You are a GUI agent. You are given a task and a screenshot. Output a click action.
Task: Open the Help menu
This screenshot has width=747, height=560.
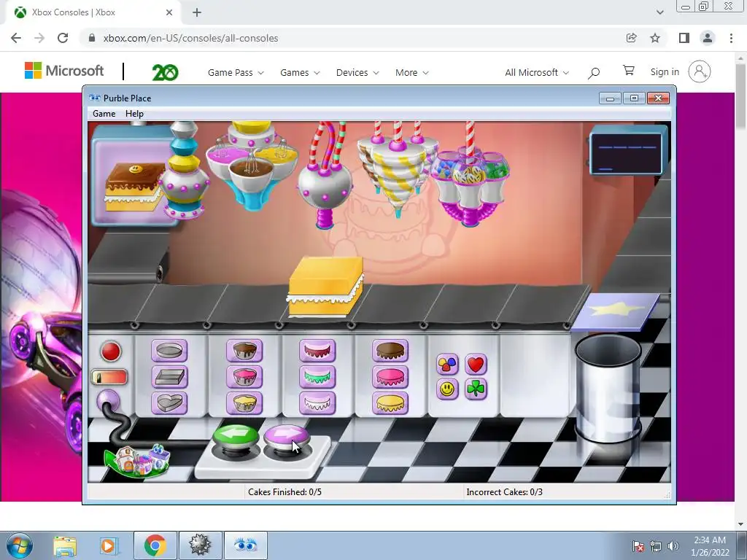pos(134,113)
